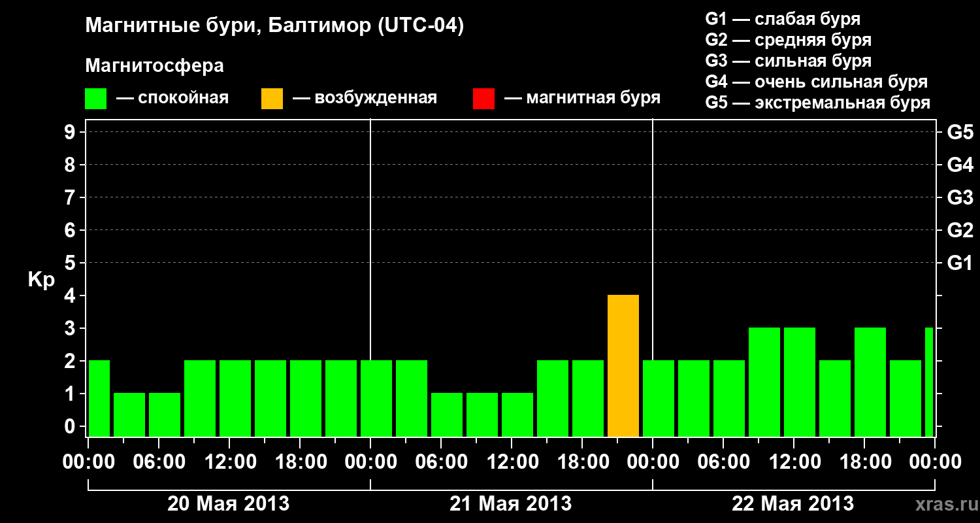Click the 'G3 — сильная буря' legend line
The width and height of the screenshot is (980, 523).
click(789, 61)
